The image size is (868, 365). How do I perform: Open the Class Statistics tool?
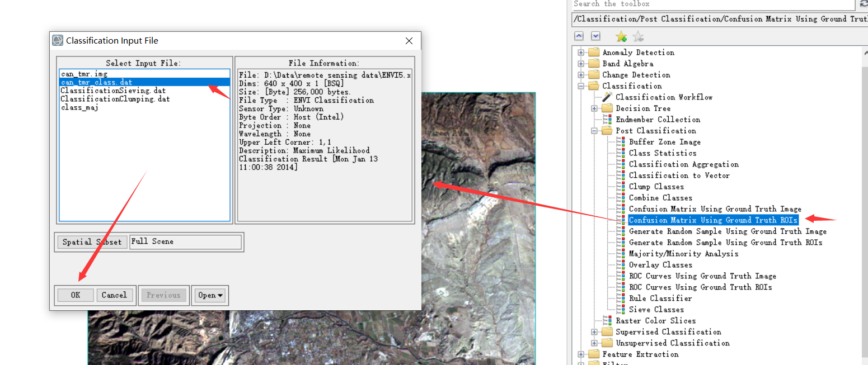coord(663,153)
